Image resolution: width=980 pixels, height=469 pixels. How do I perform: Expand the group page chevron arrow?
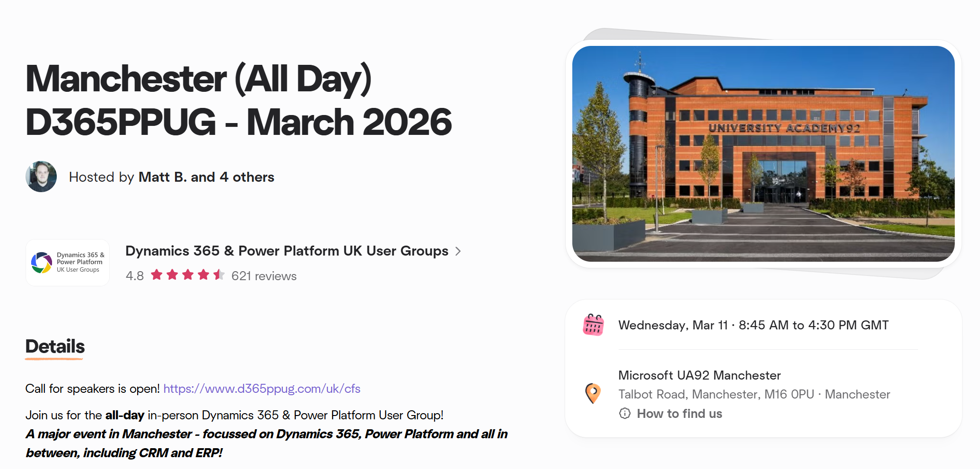(458, 251)
